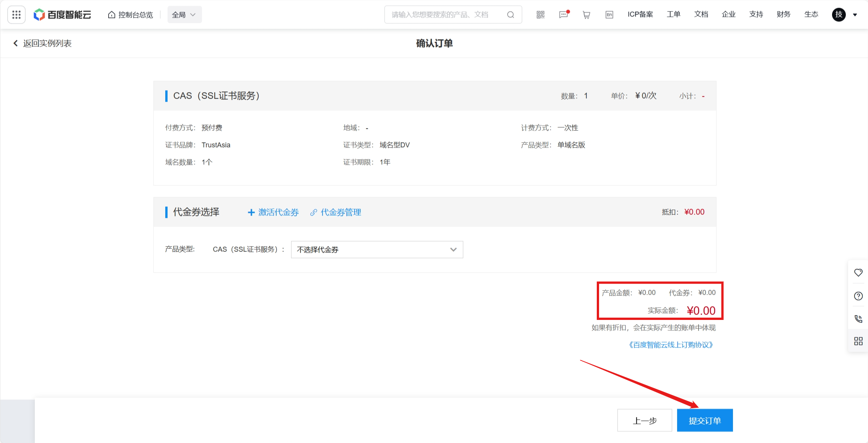Open 代金券管理 link
Viewport: 868px width, 443px height.
click(335, 212)
